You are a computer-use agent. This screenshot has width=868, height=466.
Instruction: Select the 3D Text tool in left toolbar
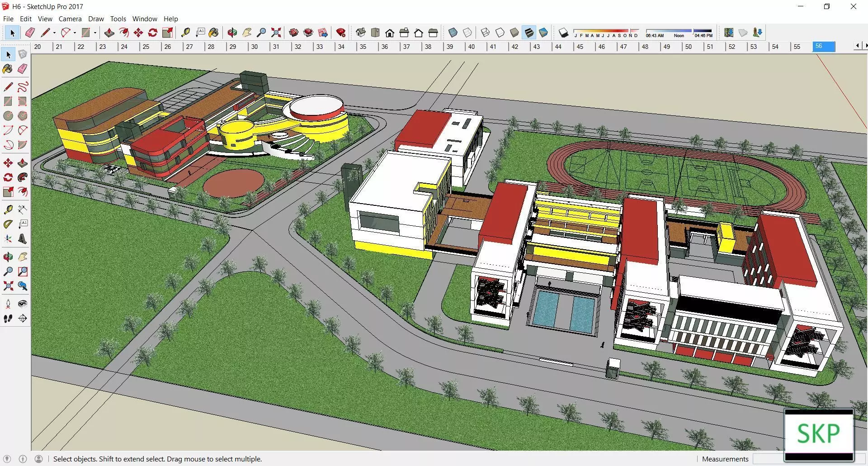tap(23, 239)
